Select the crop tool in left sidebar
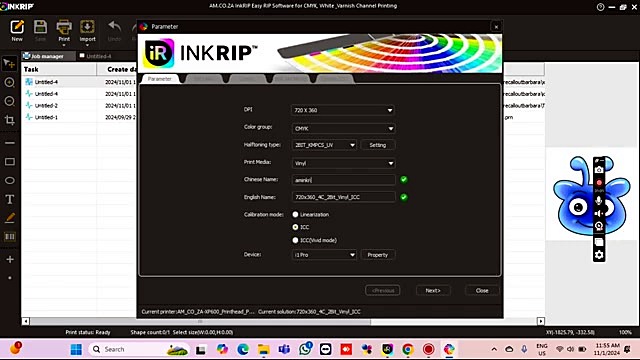The height and width of the screenshot is (360, 640). click(9, 120)
